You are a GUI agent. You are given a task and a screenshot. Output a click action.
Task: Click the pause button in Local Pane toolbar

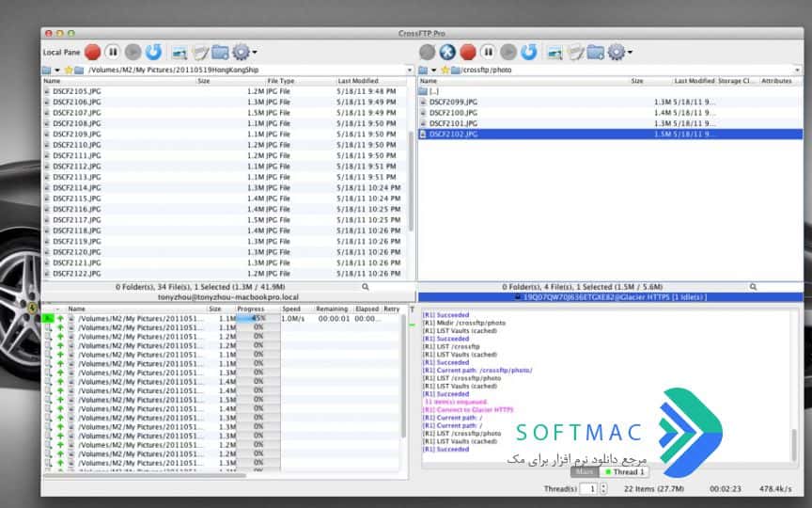pos(113,52)
